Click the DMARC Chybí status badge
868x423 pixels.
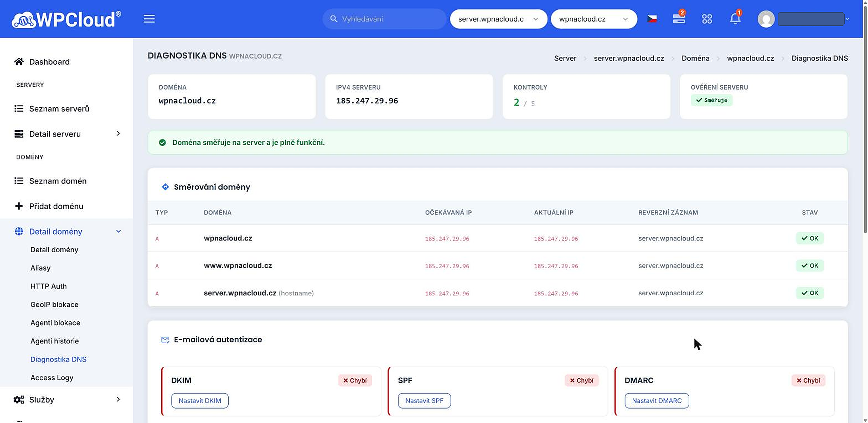click(x=808, y=380)
